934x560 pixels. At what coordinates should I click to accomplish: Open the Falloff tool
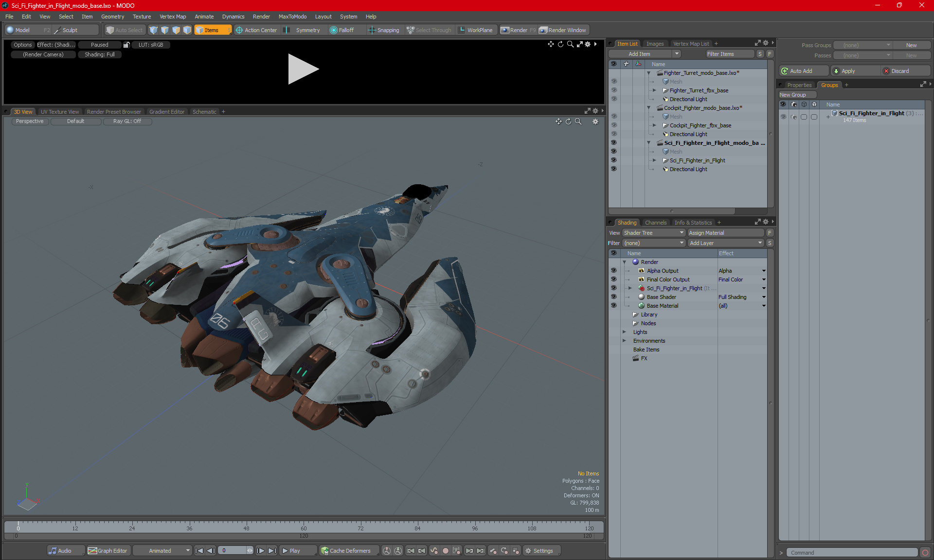pos(342,30)
